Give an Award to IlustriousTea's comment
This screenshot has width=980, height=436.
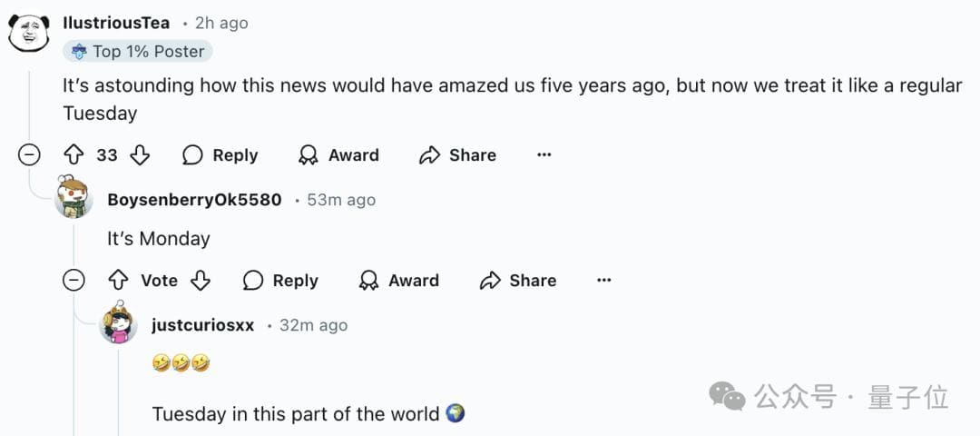[338, 155]
